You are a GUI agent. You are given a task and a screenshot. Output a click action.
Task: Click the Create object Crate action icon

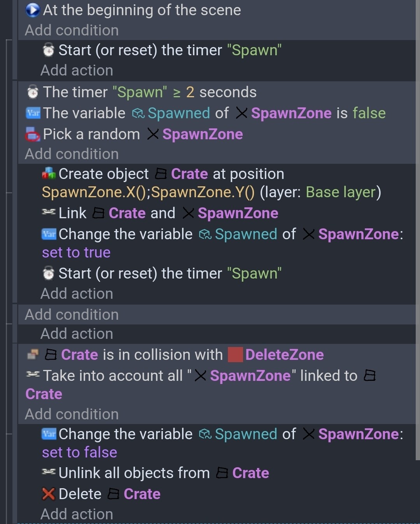pos(49,173)
